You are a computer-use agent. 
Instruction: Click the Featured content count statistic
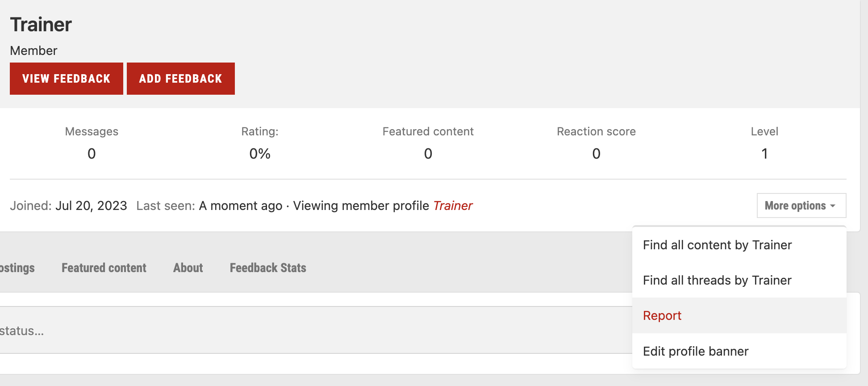tap(428, 154)
